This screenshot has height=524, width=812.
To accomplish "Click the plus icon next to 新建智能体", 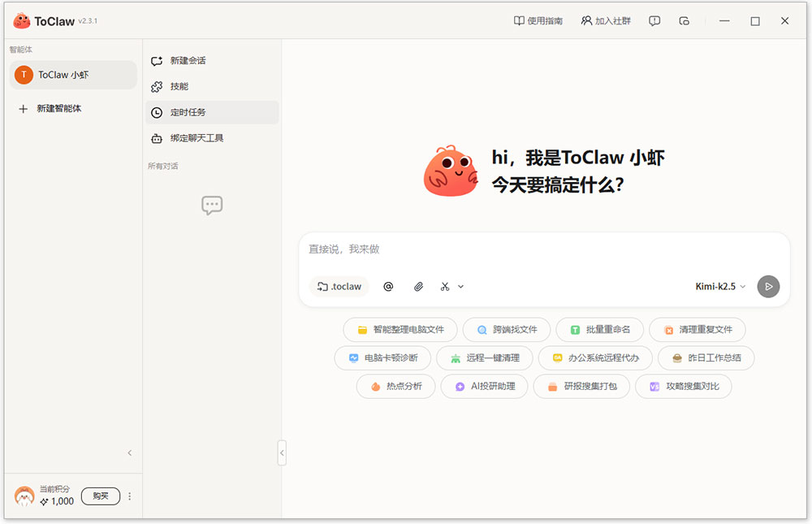I will (23, 109).
